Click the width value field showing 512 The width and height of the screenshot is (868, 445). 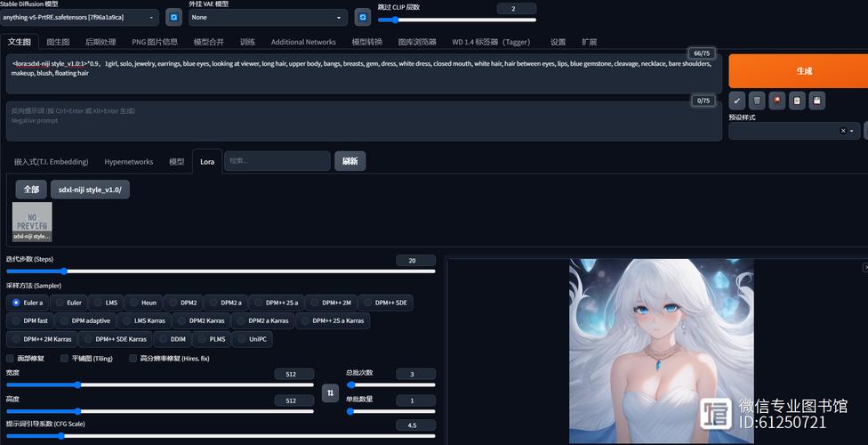[x=294, y=374]
